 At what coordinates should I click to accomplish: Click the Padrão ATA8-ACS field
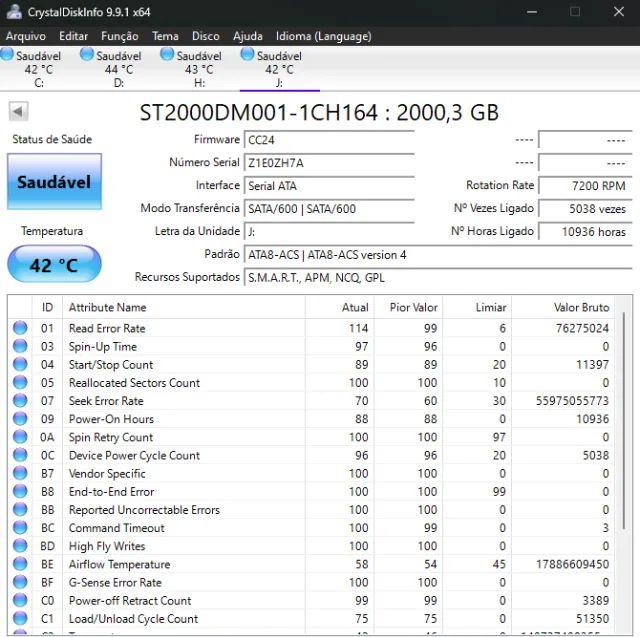[438, 255]
